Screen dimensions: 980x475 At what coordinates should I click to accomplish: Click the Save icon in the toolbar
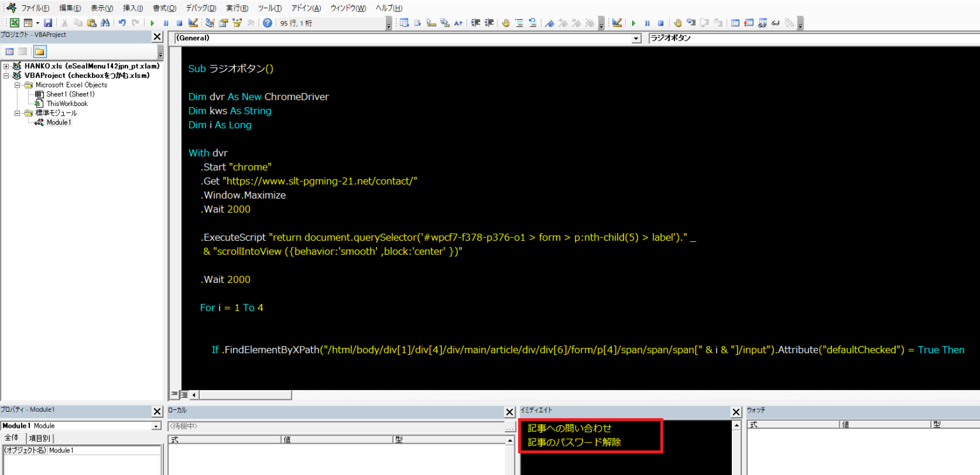click(48, 23)
